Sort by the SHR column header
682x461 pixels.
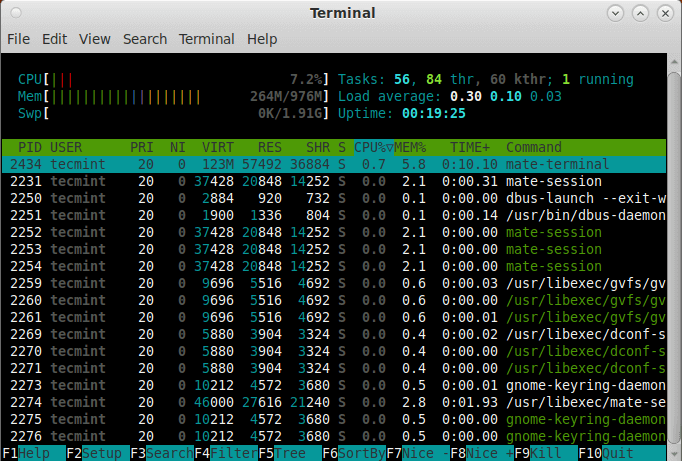click(x=318, y=147)
